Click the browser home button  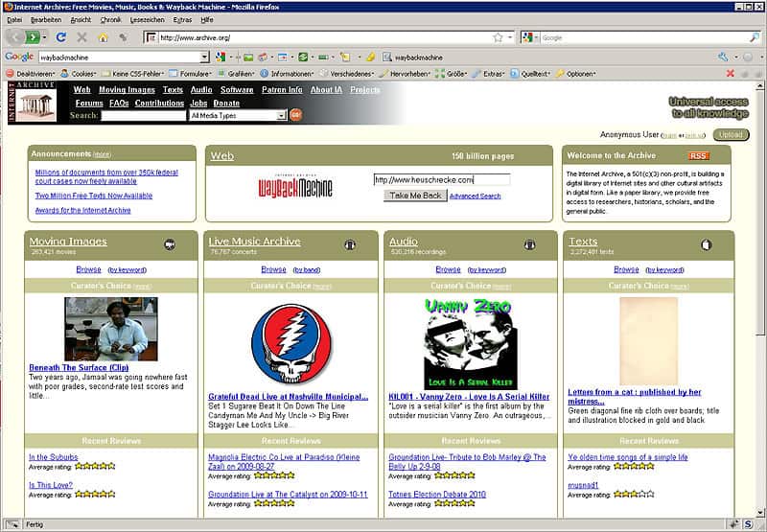point(103,37)
